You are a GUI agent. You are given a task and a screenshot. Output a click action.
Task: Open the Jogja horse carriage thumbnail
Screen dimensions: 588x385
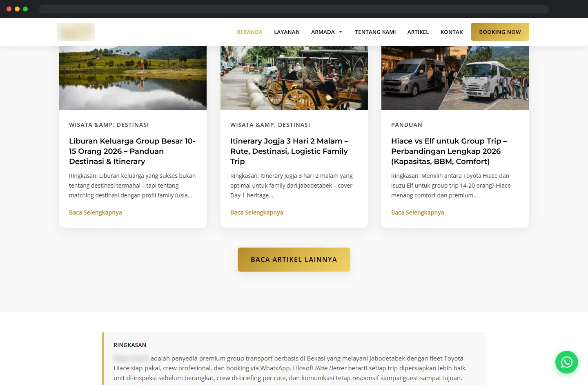pos(294,78)
